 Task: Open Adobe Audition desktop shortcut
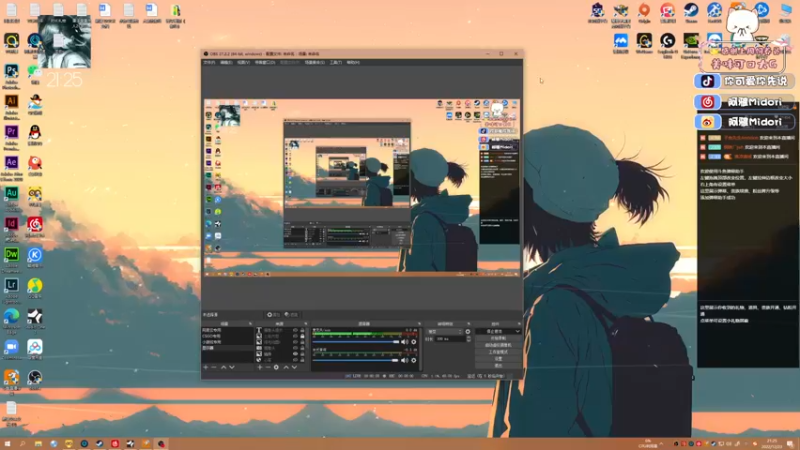coord(11,194)
